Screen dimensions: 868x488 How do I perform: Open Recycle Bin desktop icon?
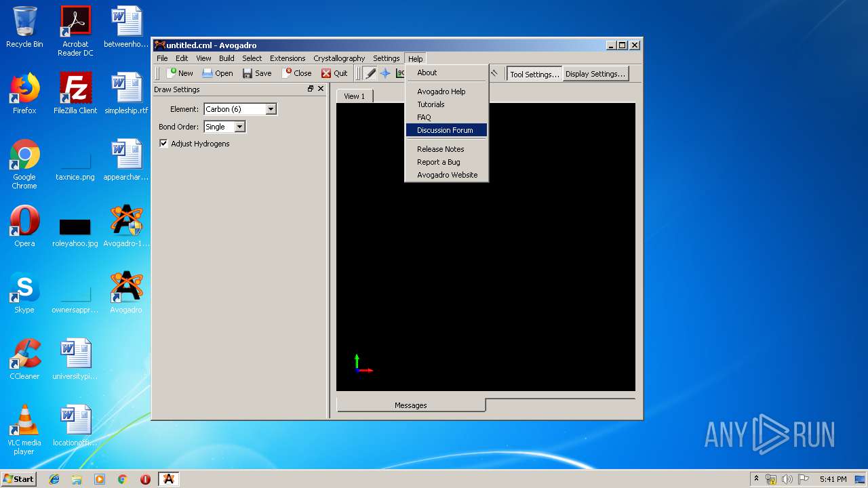click(24, 27)
